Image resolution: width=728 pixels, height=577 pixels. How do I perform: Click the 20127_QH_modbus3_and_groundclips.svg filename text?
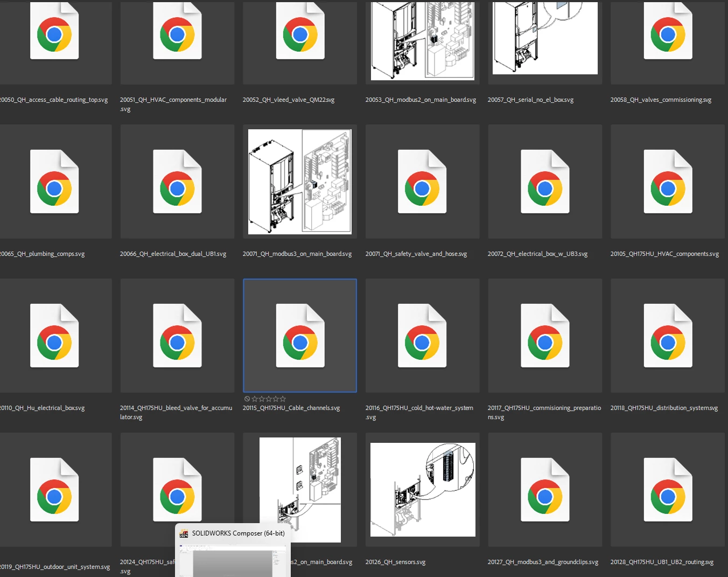[x=543, y=562]
